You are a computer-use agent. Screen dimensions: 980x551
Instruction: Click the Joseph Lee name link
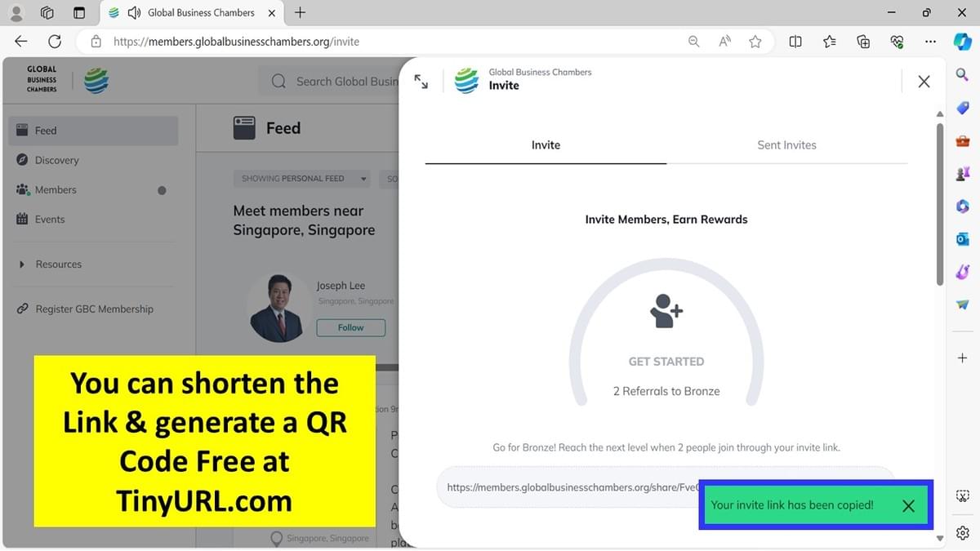(341, 286)
